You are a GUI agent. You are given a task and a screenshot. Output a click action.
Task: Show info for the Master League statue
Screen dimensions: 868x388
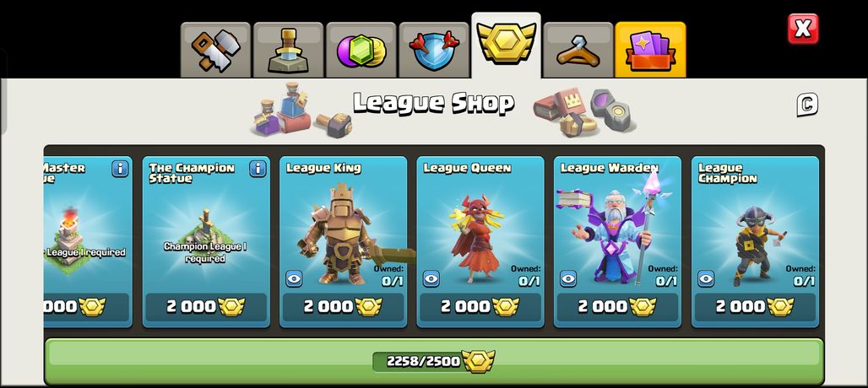[x=120, y=169]
